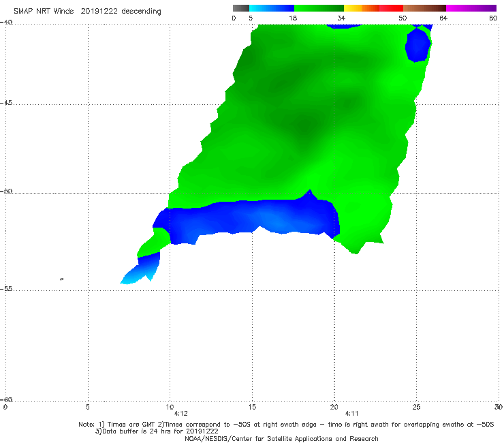Click the colorbar label '34'

(x=341, y=18)
